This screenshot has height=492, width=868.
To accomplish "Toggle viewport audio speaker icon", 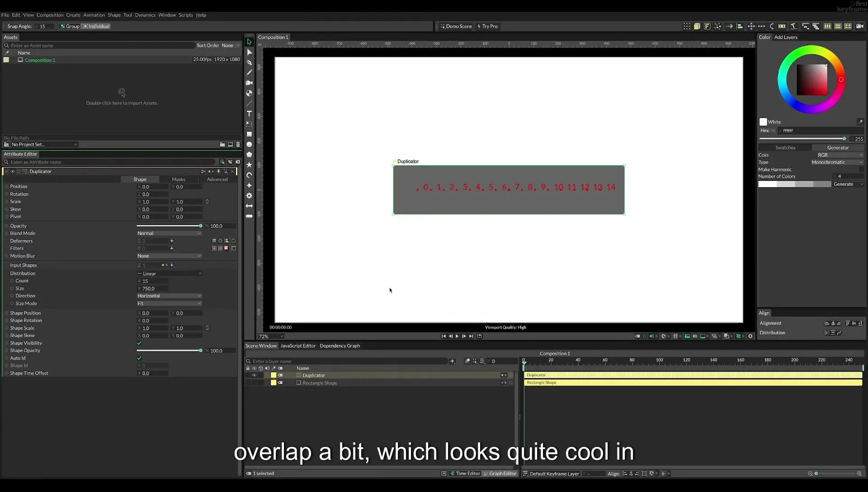I will click(651, 336).
